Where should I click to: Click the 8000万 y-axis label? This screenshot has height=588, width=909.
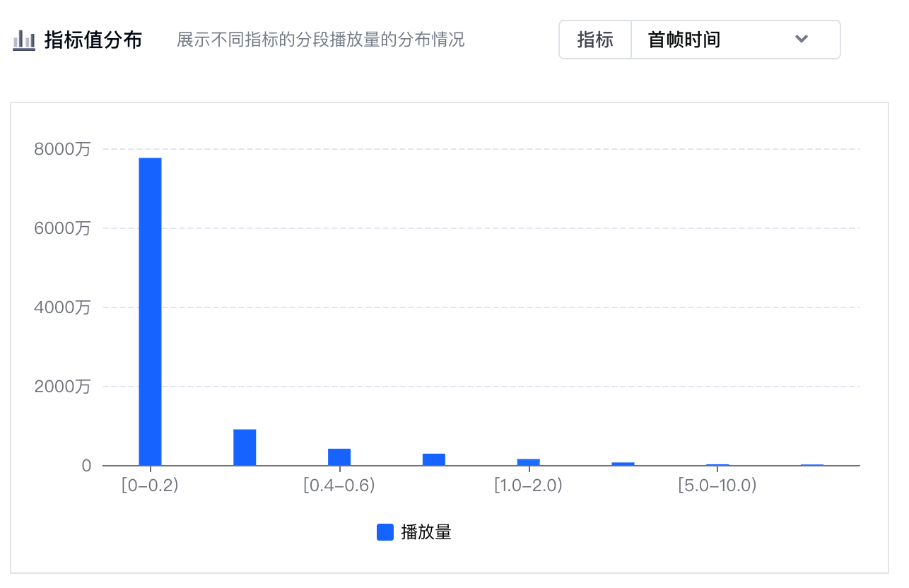[x=62, y=149]
